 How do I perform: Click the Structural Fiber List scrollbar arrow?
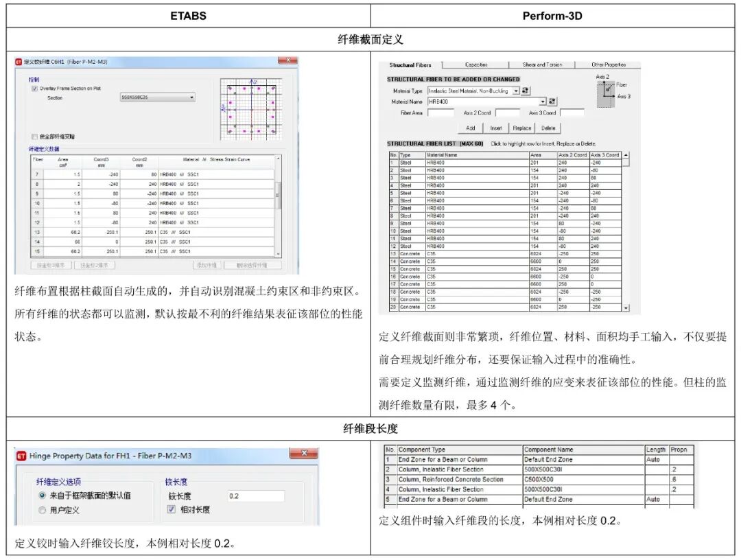(x=624, y=156)
